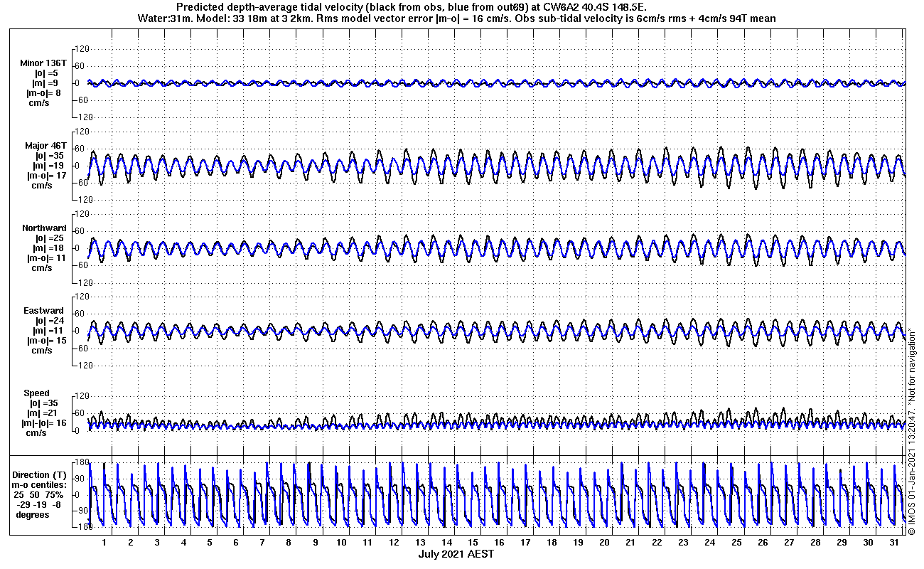Click day 10 on the date axis
The height and width of the screenshot is (569, 924).
(341, 542)
